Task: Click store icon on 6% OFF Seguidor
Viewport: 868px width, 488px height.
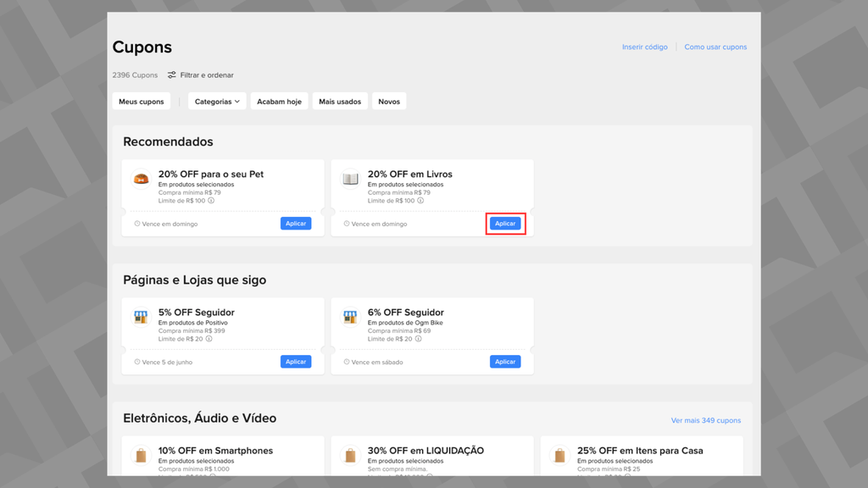Action: 350,317
